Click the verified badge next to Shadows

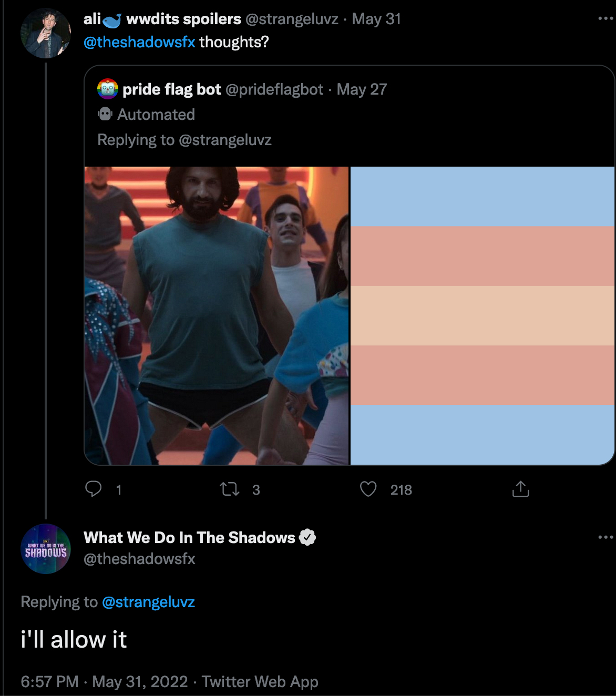point(307,537)
